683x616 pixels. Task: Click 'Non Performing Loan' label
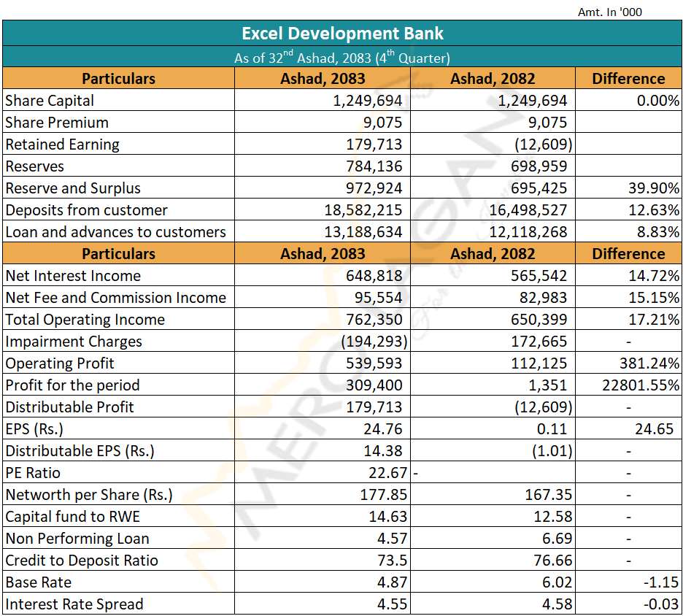pos(77,539)
